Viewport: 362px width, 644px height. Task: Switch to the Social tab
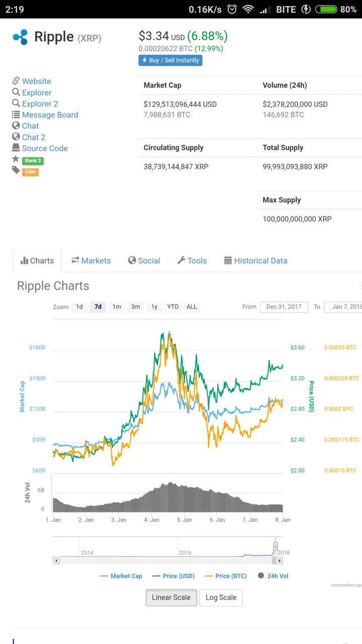[x=144, y=261]
